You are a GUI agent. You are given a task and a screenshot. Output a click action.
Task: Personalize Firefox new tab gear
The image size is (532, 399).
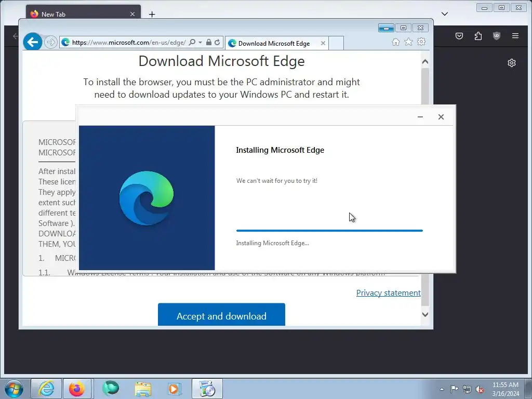[512, 63]
